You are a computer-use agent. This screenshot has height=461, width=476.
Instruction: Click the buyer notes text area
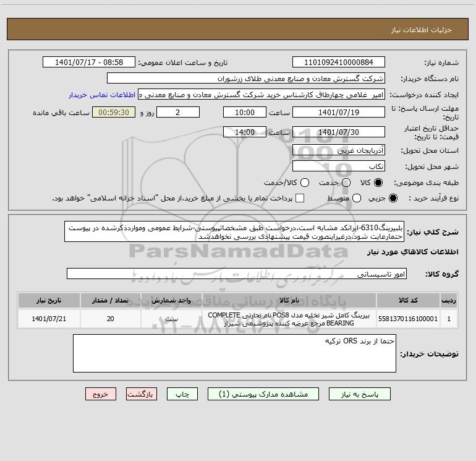pyautogui.click(x=234, y=353)
